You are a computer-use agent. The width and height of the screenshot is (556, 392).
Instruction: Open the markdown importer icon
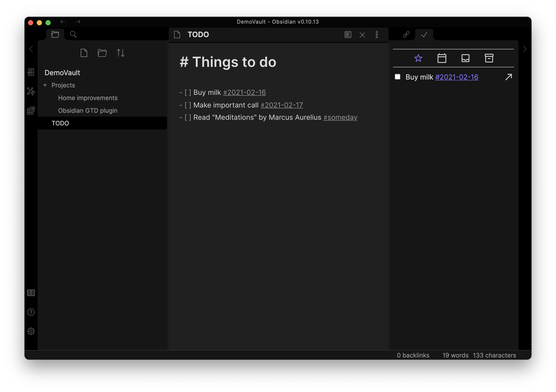click(x=31, y=111)
